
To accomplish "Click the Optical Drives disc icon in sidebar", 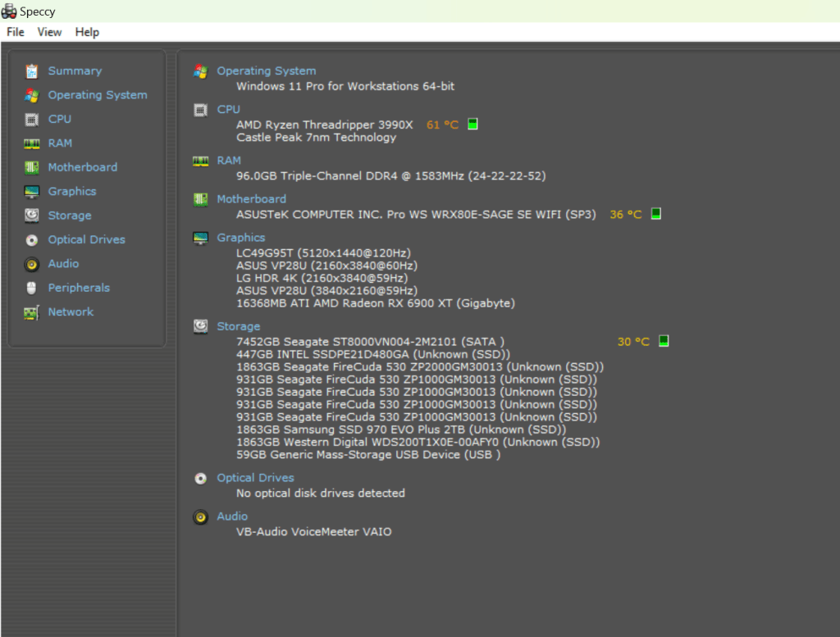I will [x=32, y=240].
